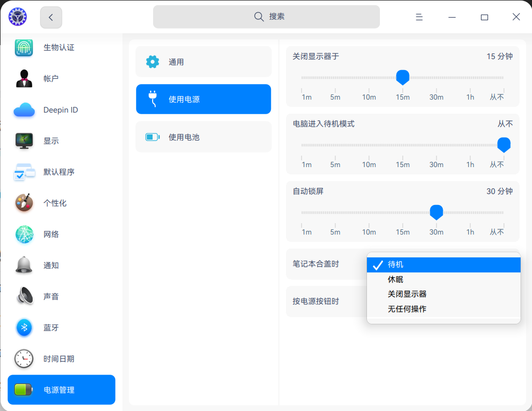Click 1m mark on 关闭显示器于 slider
Screen dimensions: 532x411
point(307,97)
